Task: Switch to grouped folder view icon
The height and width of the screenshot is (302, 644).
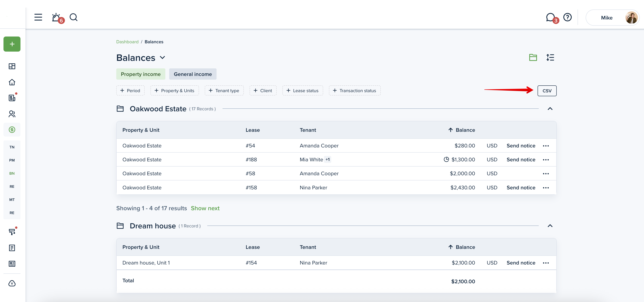Action: (x=533, y=58)
